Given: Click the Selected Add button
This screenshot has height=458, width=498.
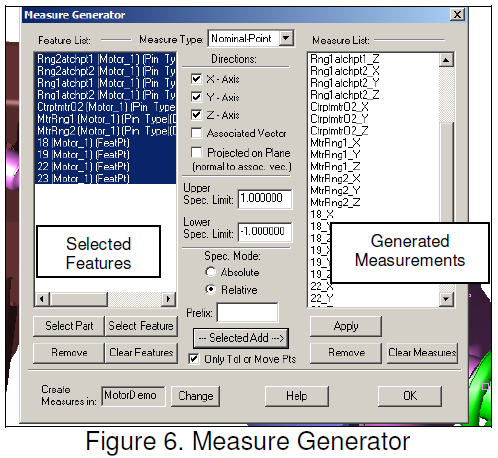Looking at the screenshot, I should click(241, 338).
